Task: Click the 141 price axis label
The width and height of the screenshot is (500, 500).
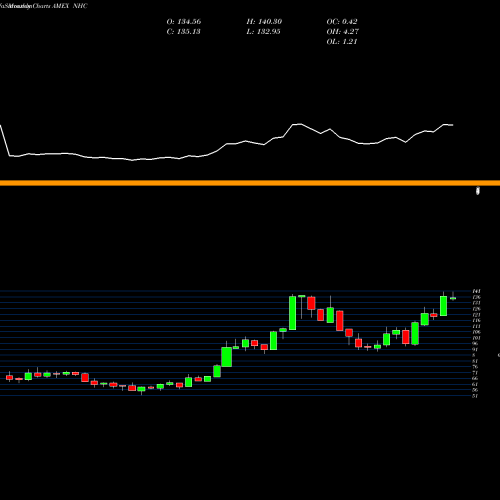Action: point(476,291)
